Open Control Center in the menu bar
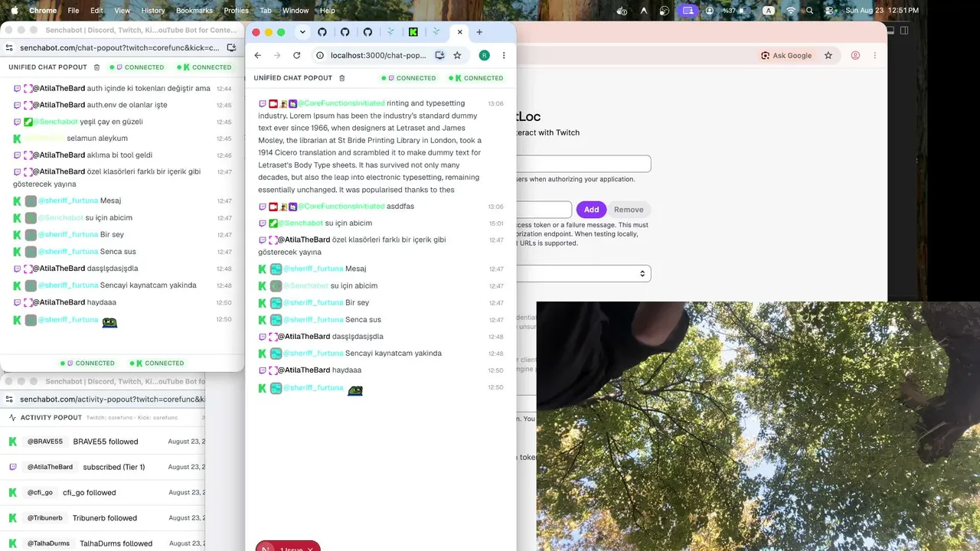Image resolution: width=980 pixels, height=551 pixels. coord(829,11)
